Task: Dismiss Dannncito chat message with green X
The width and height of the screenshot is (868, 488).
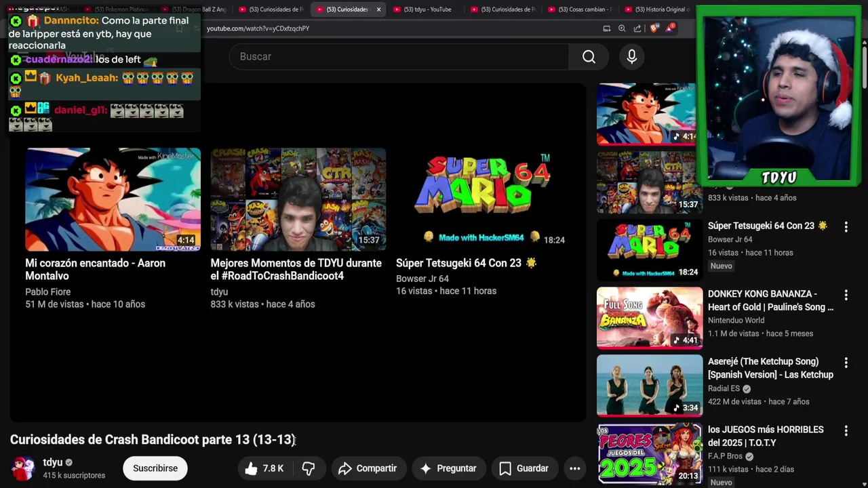Action: (16, 21)
